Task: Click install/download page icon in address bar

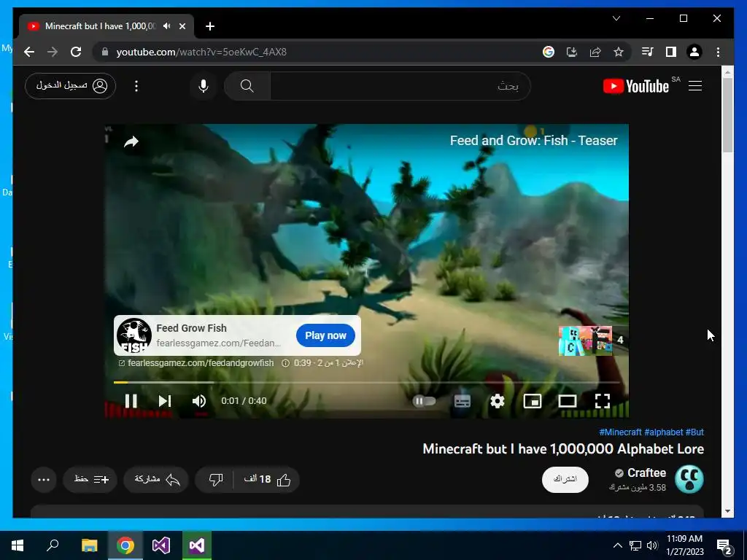Action: pos(572,52)
